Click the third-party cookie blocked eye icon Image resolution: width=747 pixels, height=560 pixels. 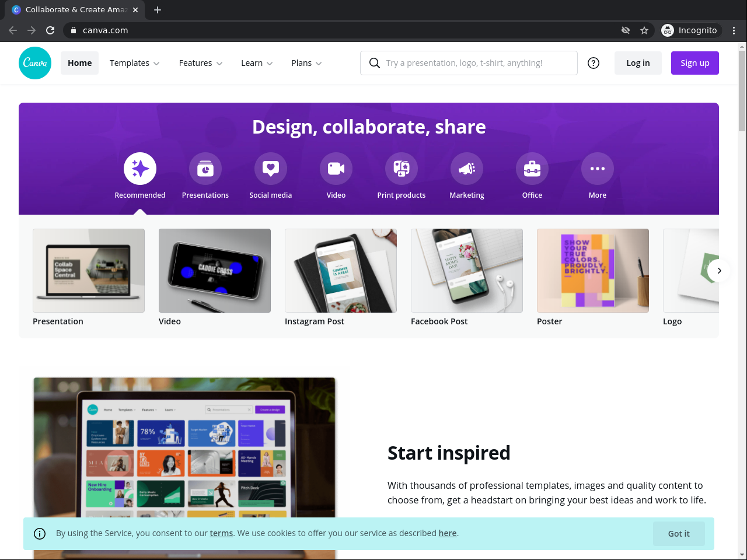[626, 30]
